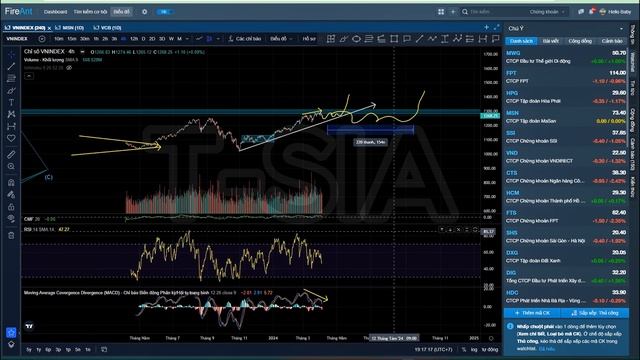Toggle the ON switch in top navigation
Image resolution: width=640 pixels, height=360 pixels.
click(x=164, y=12)
